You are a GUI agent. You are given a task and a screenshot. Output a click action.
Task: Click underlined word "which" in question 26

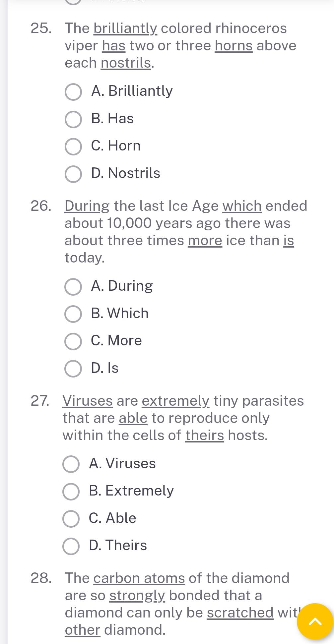pos(242,206)
